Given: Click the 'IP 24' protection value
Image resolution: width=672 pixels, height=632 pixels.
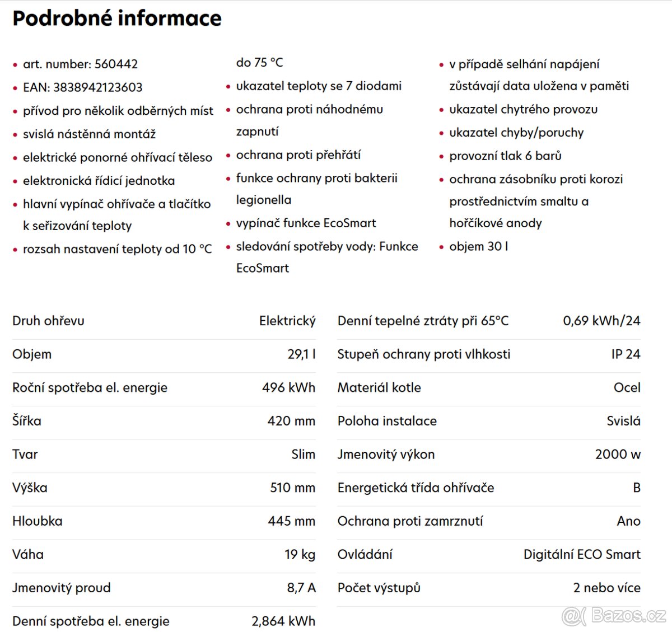Looking at the screenshot, I should [x=626, y=354].
